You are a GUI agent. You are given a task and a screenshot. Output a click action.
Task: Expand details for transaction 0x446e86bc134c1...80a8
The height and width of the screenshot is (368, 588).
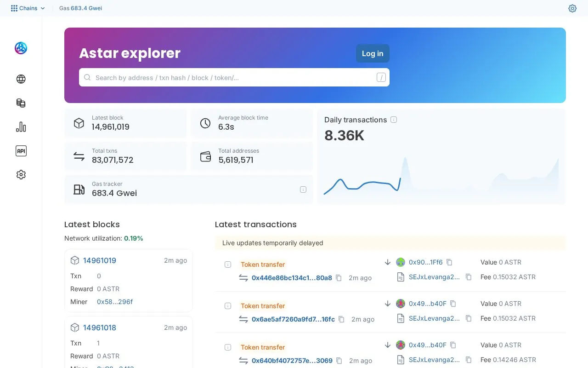228,264
